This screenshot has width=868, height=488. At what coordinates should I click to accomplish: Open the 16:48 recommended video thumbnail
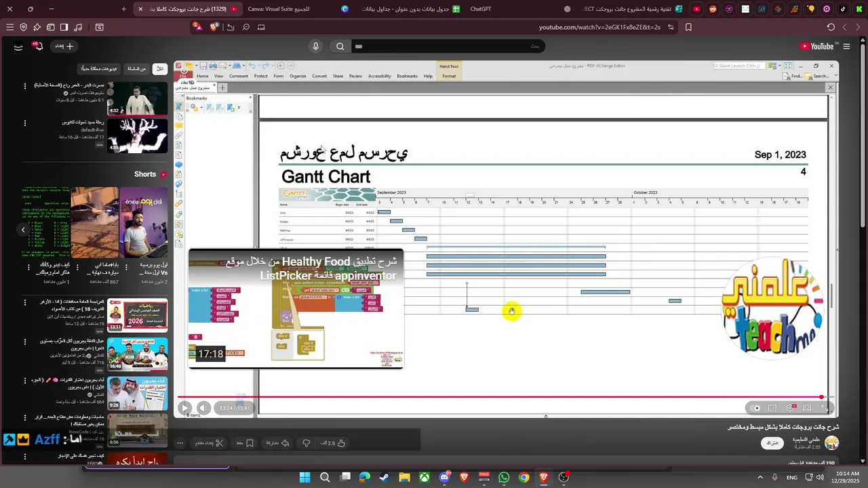tap(138, 354)
